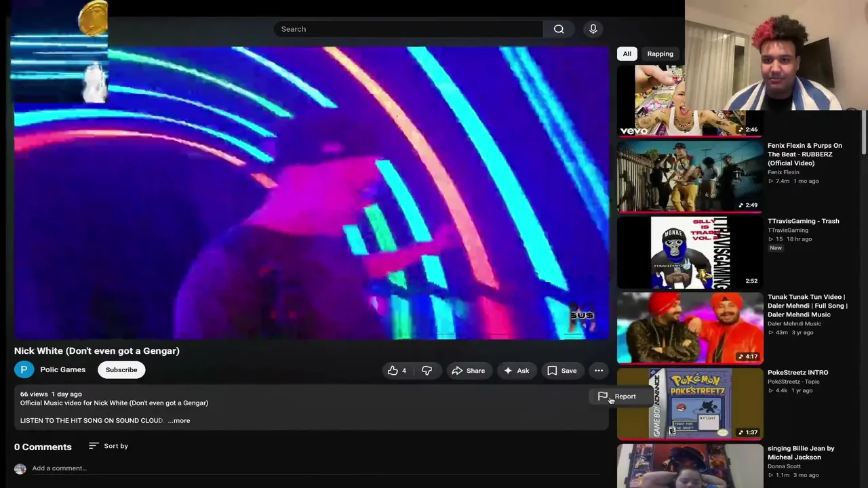Click the '0 Comments' heading

[x=43, y=447]
